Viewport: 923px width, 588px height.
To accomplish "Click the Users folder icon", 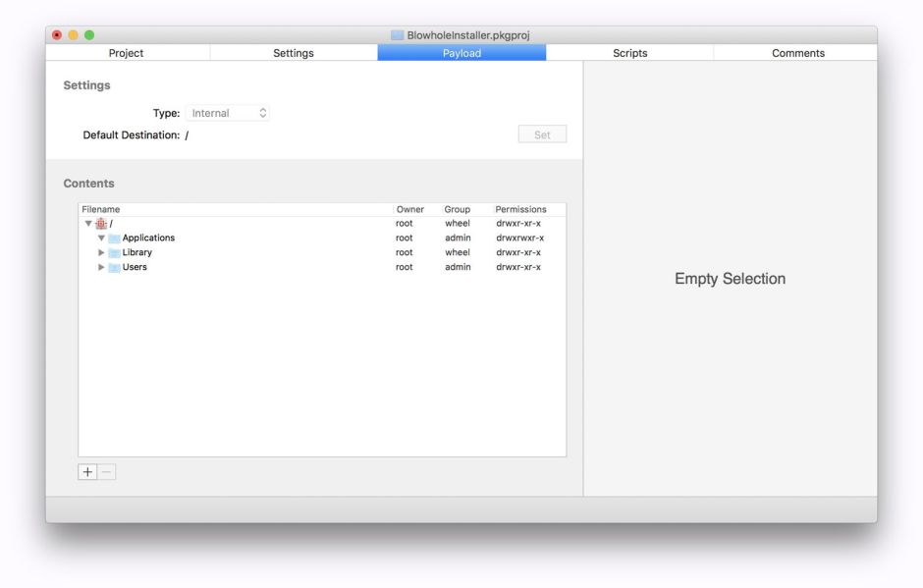I will click(x=114, y=268).
